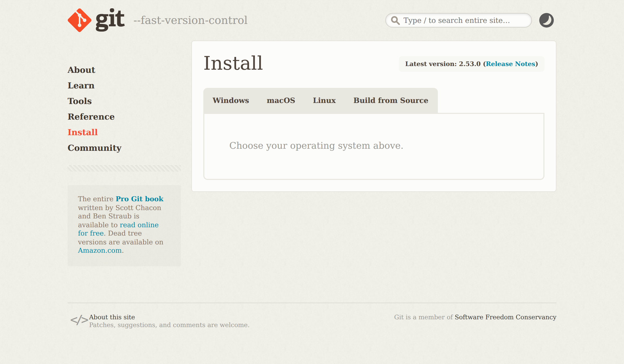This screenshot has height=364, width=624.
Task: Open Reference from the sidebar menu
Action: [91, 117]
